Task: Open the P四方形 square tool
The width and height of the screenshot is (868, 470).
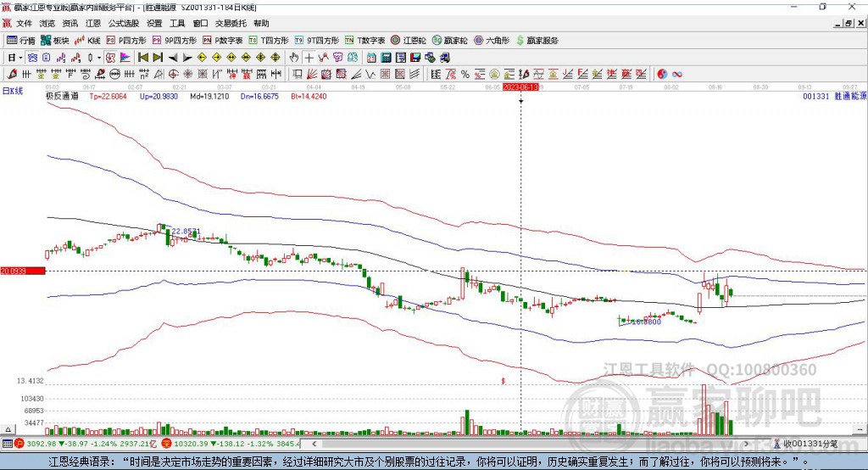Action: [126, 41]
